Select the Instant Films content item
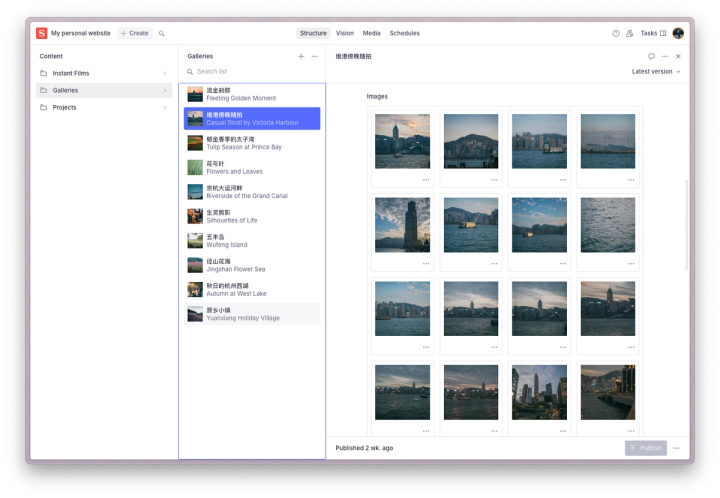The height and width of the screenshot is (498, 720). tap(104, 73)
